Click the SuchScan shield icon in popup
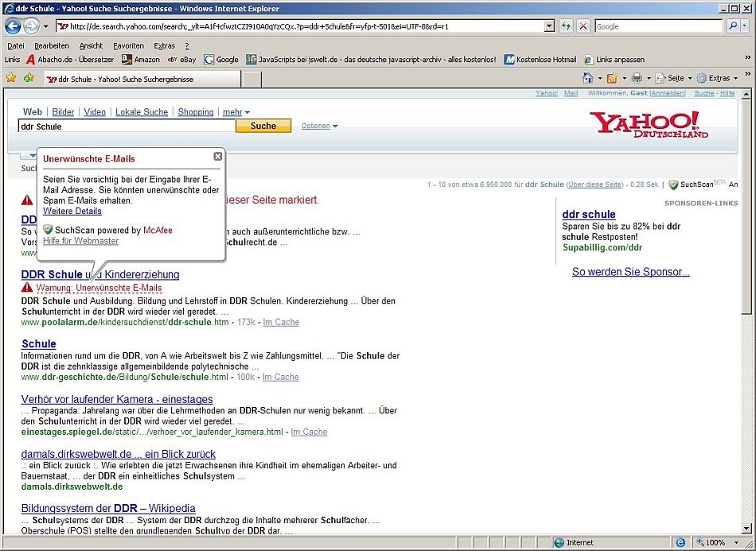This screenshot has width=756, height=551. 48,230
